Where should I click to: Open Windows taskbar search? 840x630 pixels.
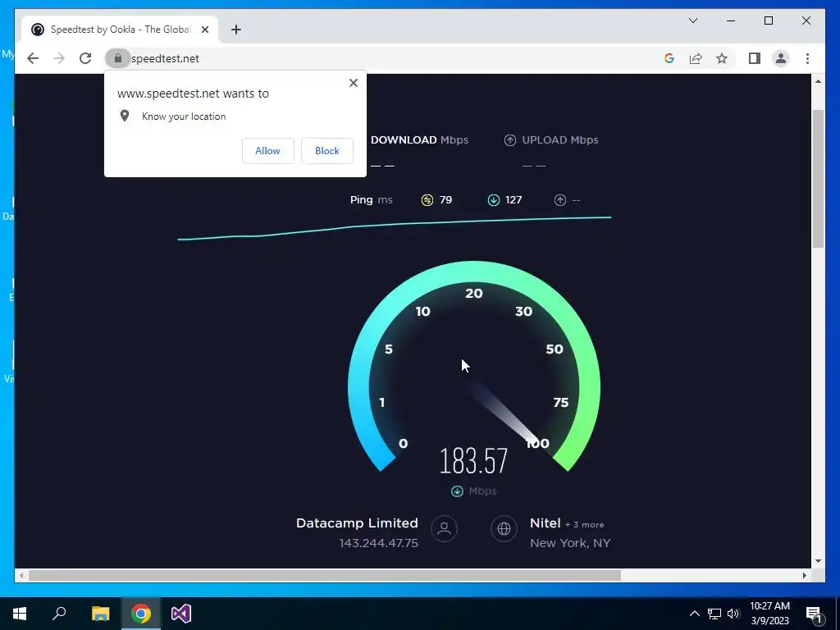[59, 614]
